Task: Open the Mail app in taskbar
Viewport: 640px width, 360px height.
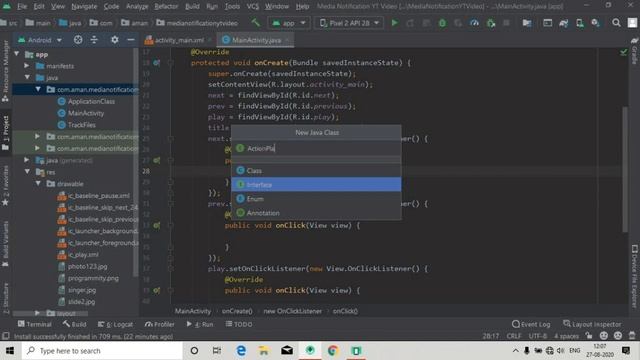Action: pos(287,351)
